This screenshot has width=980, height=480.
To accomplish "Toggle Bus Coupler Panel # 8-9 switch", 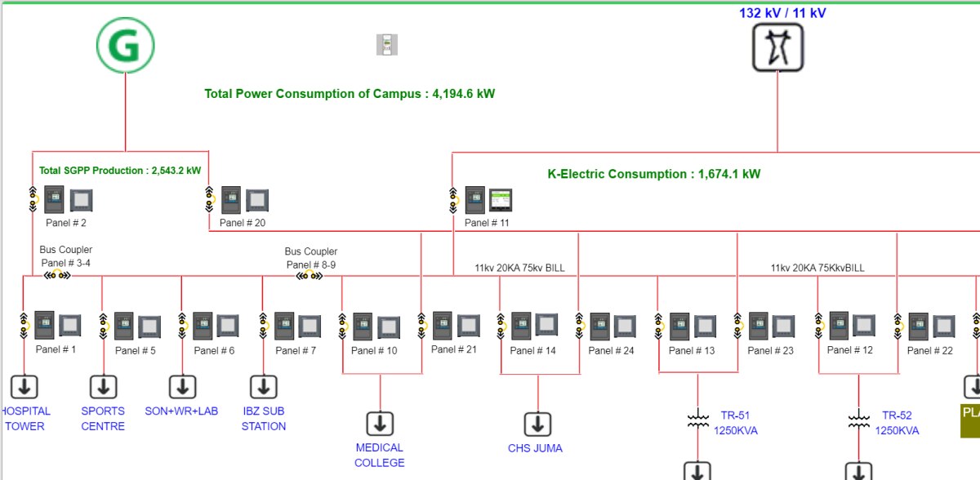I will point(309,276).
